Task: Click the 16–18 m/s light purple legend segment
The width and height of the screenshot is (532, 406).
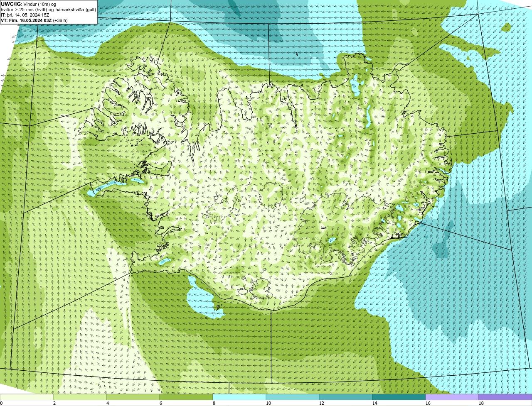Action: [452, 397]
